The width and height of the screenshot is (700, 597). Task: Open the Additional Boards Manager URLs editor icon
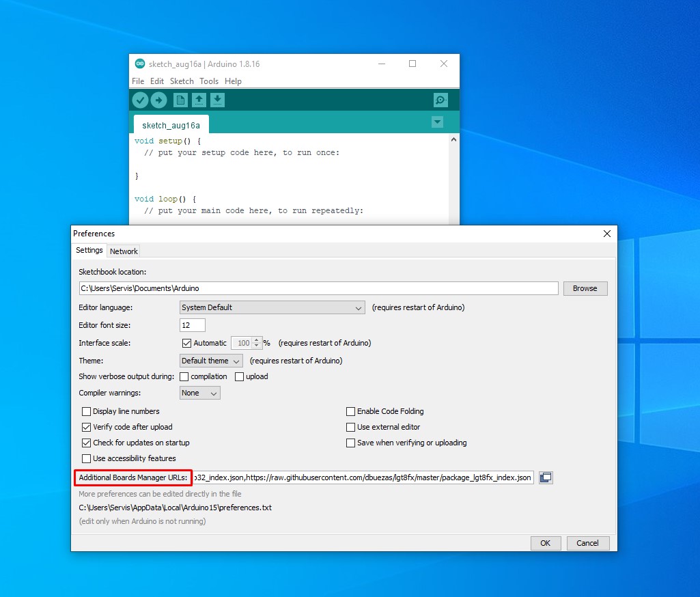[545, 477]
